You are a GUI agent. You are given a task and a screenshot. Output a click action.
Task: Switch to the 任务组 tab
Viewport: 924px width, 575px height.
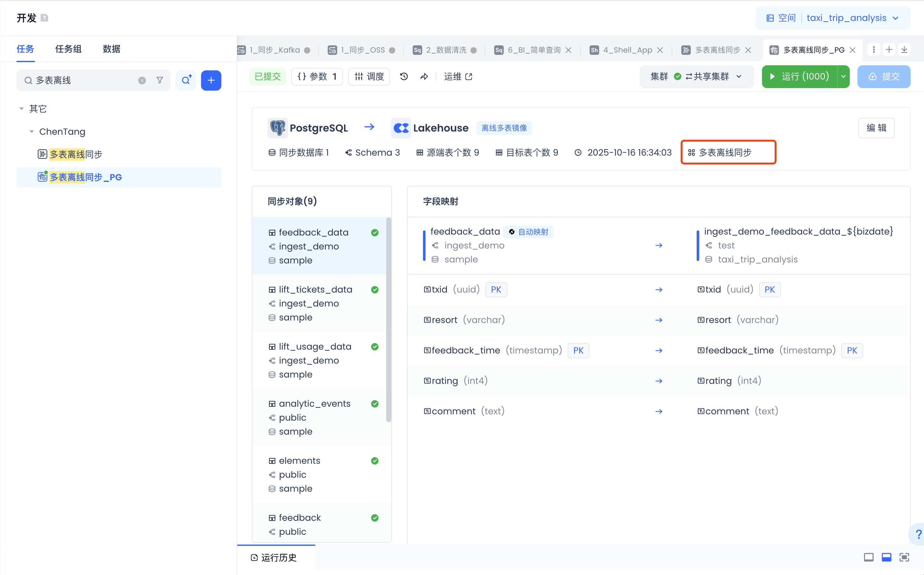click(x=68, y=49)
